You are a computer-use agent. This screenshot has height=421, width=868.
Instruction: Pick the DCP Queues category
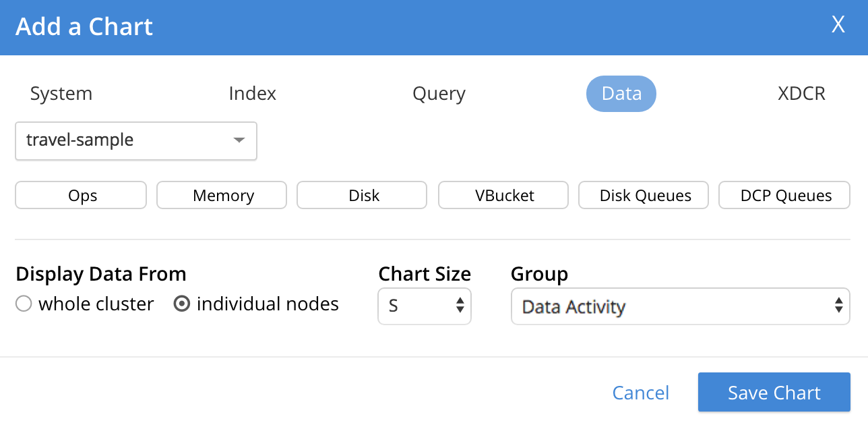pos(784,196)
